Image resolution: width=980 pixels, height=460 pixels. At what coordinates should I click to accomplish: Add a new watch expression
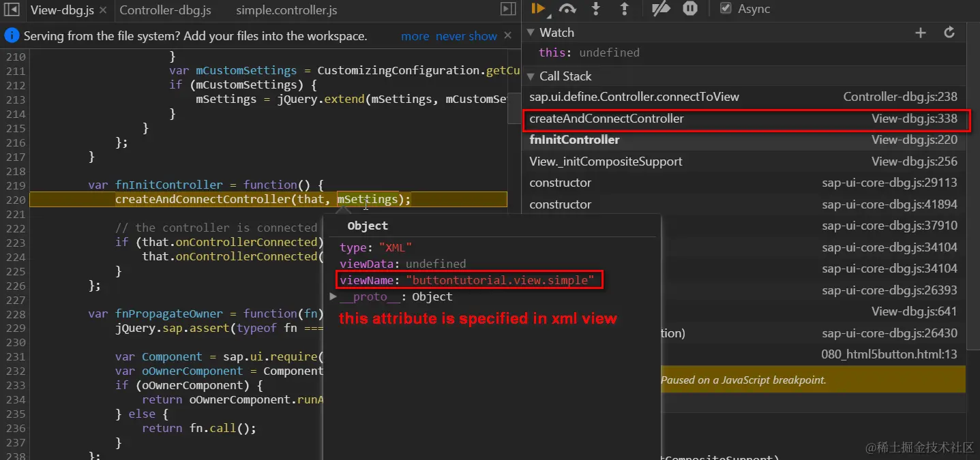[921, 32]
